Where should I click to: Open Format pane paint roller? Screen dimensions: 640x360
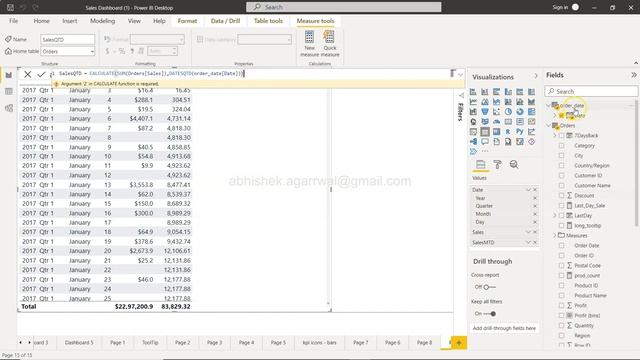tap(497, 164)
